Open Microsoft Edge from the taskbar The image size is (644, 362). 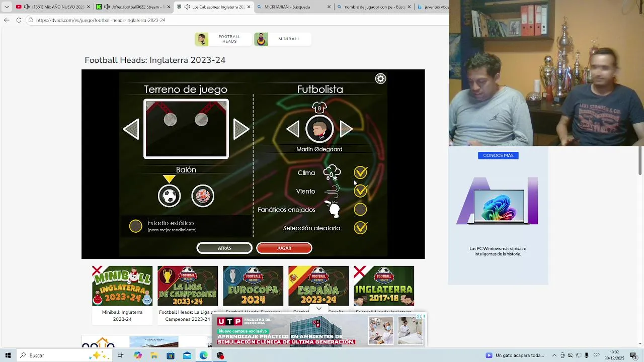(x=203, y=355)
